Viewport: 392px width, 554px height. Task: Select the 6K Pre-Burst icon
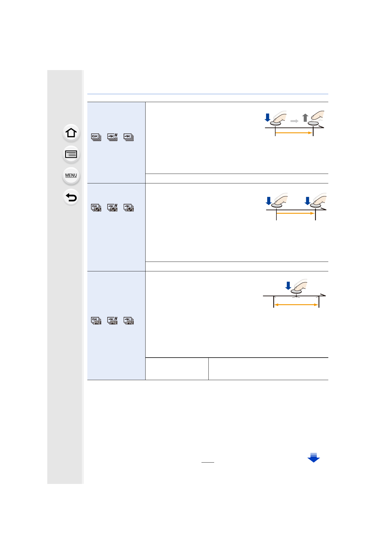click(96, 321)
